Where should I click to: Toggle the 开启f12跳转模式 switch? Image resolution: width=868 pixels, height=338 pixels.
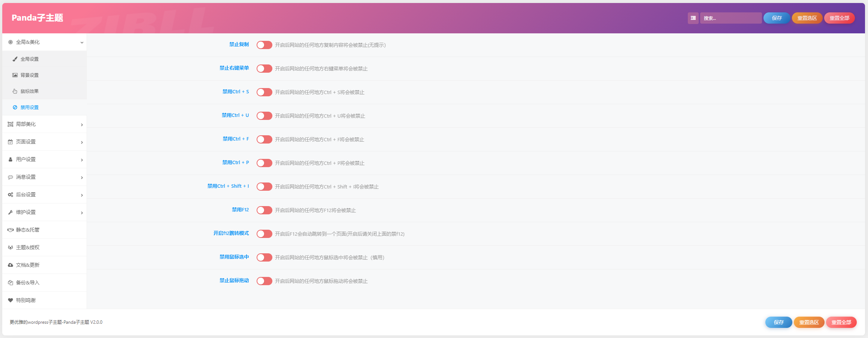click(x=264, y=234)
